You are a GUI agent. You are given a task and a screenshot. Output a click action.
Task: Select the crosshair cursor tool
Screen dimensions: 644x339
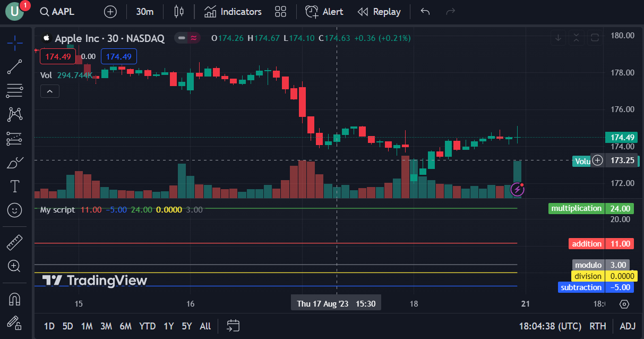(x=15, y=42)
